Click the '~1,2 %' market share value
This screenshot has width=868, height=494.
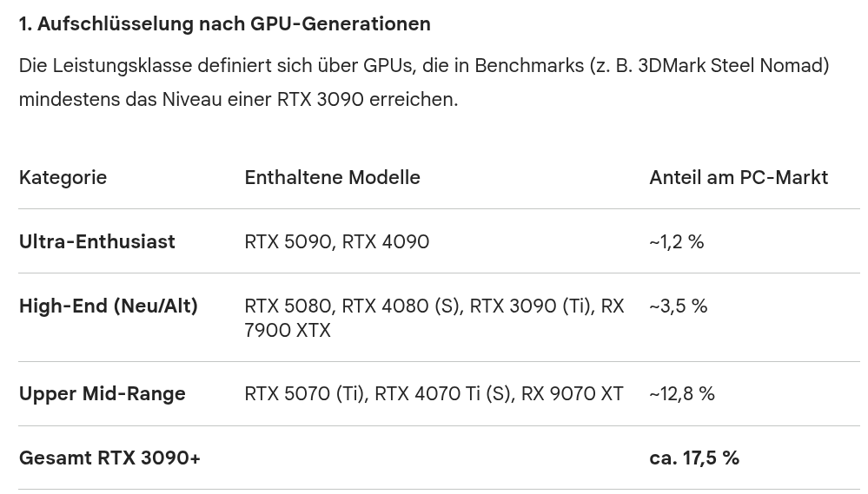pos(677,241)
